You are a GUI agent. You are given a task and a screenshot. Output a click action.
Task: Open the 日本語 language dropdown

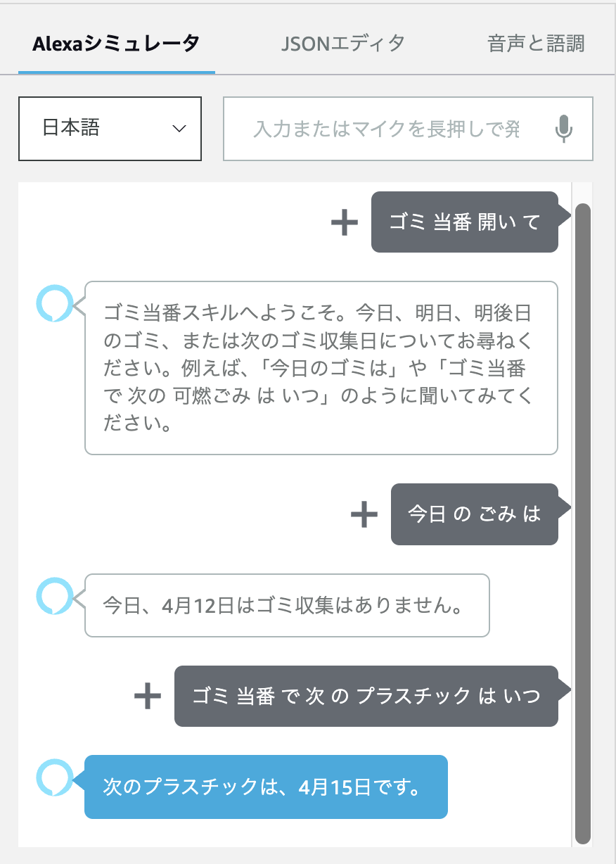click(x=110, y=129)
